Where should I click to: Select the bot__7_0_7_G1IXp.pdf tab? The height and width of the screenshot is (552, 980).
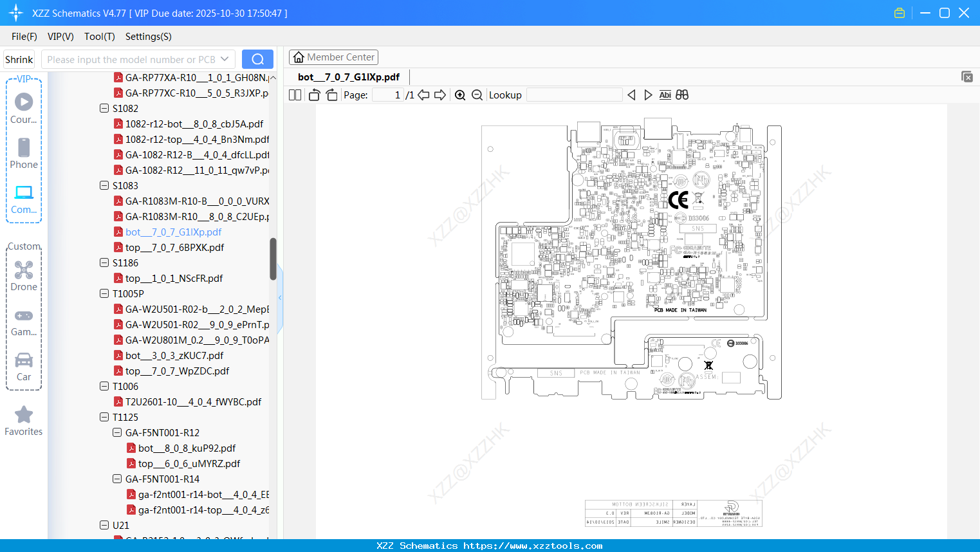(x=349, y=77)
